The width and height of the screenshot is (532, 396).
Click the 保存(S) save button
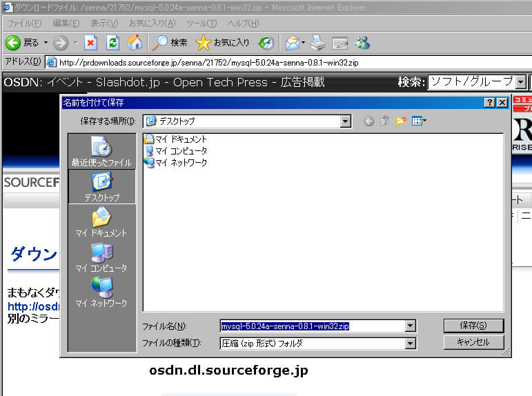pyautogui.click(x=473, y=326)
